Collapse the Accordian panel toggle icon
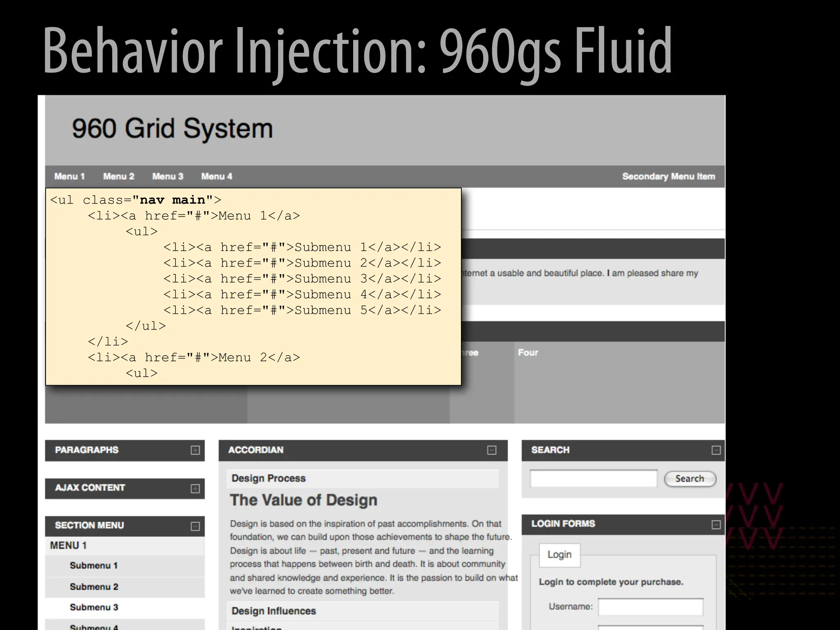This screenshot has width=840, height=630. pos(492,450)
